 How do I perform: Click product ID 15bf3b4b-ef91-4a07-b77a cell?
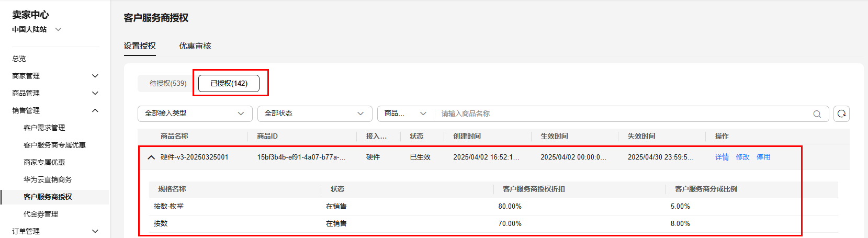pos(301,157)
